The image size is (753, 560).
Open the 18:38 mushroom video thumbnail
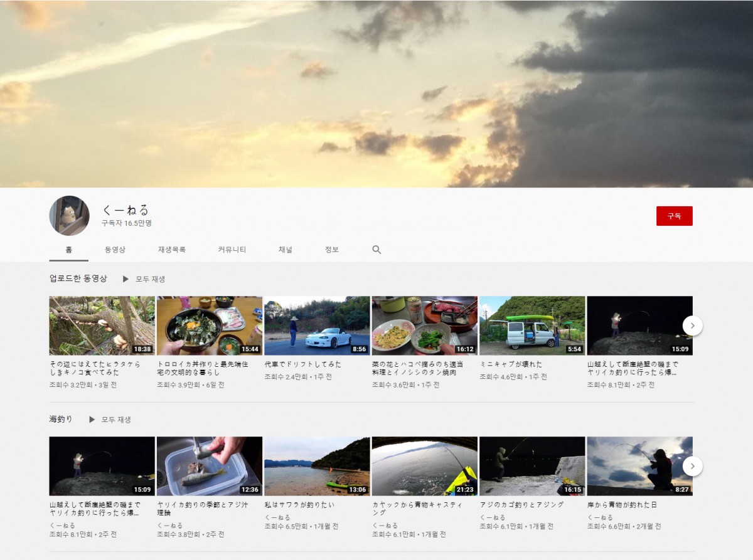(x=102, y=325)
